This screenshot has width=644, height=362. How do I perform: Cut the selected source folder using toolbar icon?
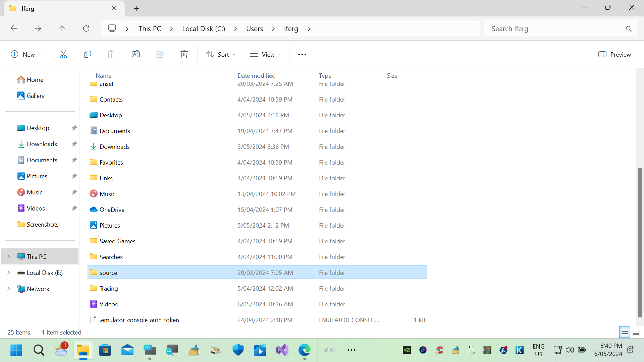point(63,54)
